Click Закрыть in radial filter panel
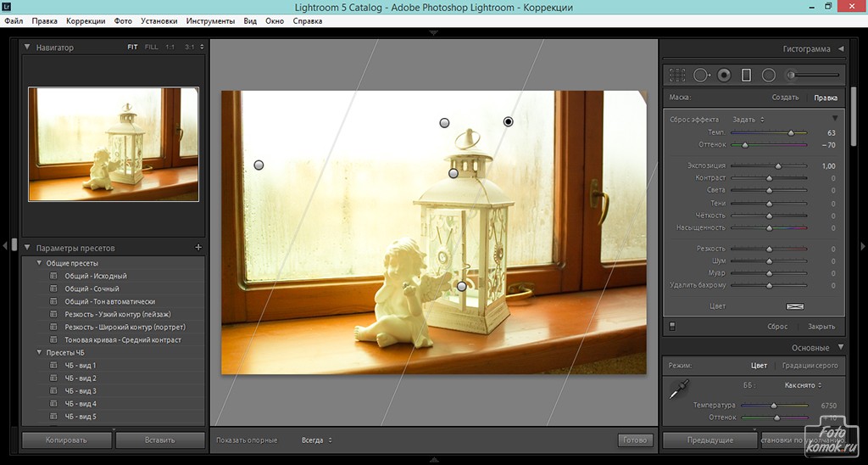Image resolution: width=868 pixels, height=465 pixels. [x=821, y=327]
